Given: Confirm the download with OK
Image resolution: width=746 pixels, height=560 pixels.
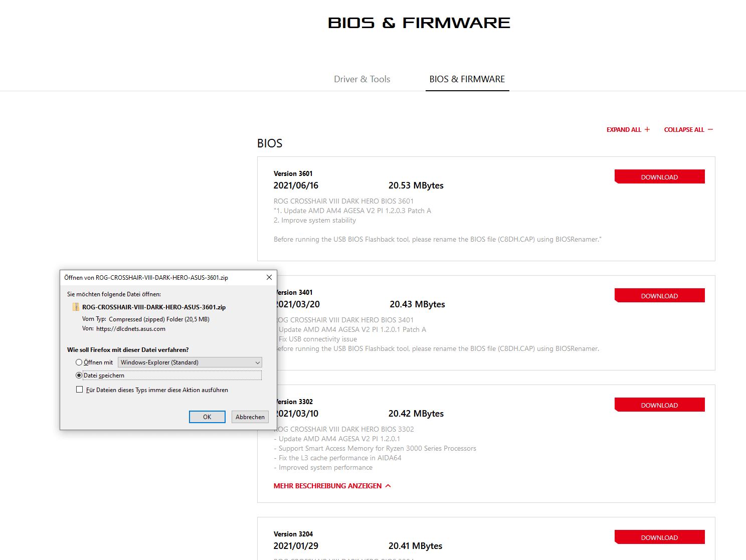Looking at the screenshot, I should pos(207,417).
